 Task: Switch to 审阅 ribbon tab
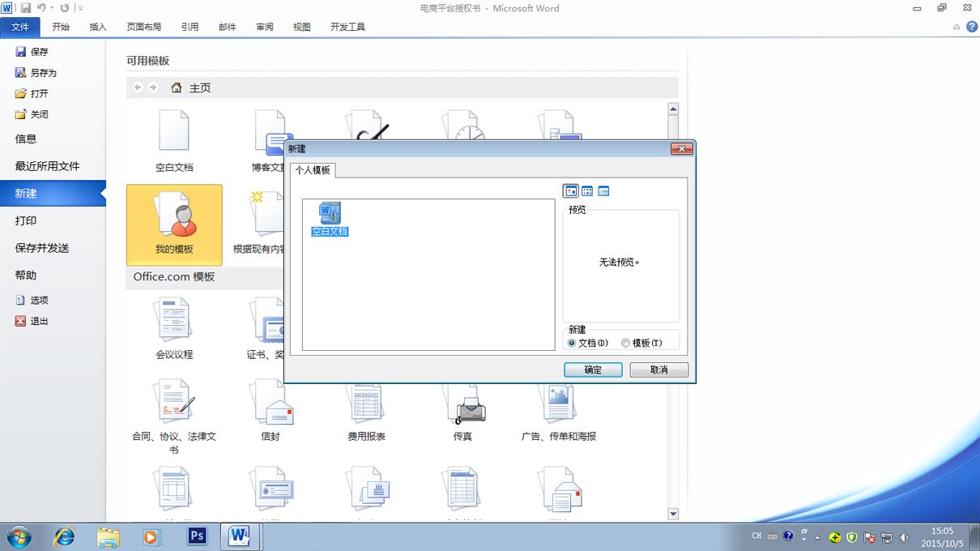click(265, 27)
